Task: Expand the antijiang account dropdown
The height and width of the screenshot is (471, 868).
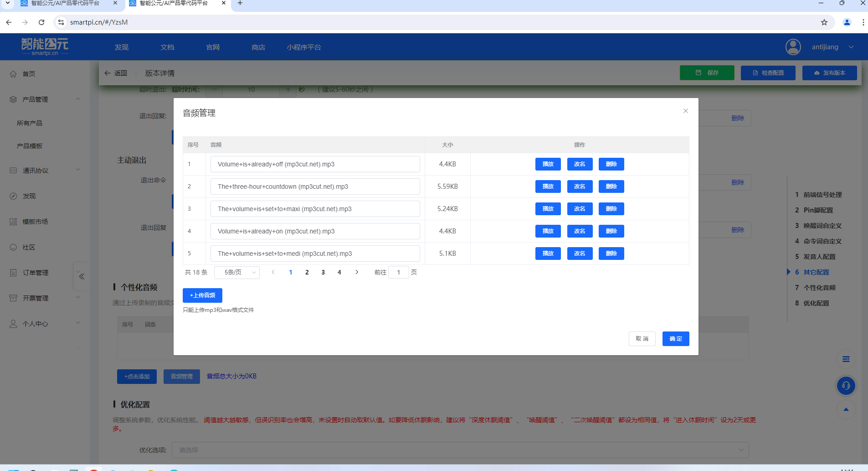Action: point(851,47)
